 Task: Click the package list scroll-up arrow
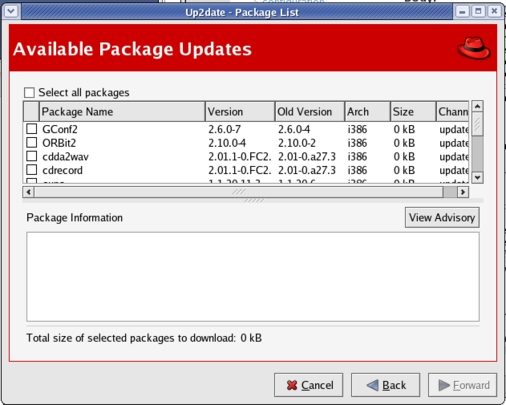coord(477,106)
